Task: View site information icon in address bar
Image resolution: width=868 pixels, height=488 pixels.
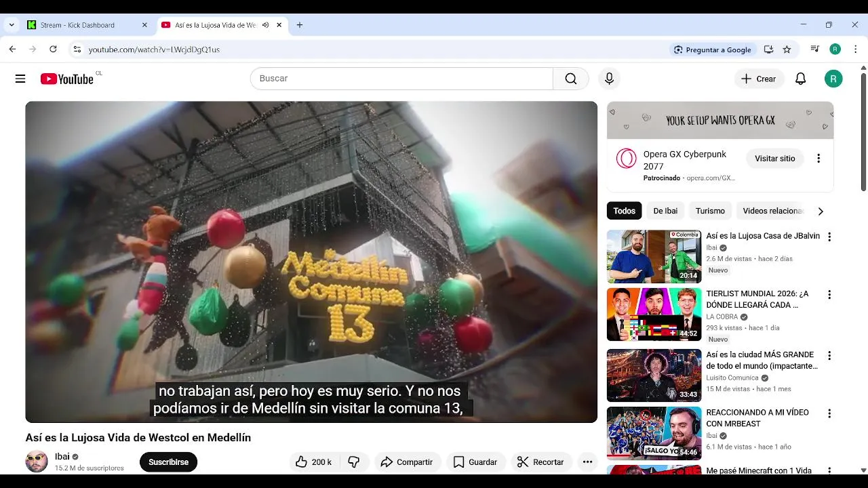Action: 77,49
